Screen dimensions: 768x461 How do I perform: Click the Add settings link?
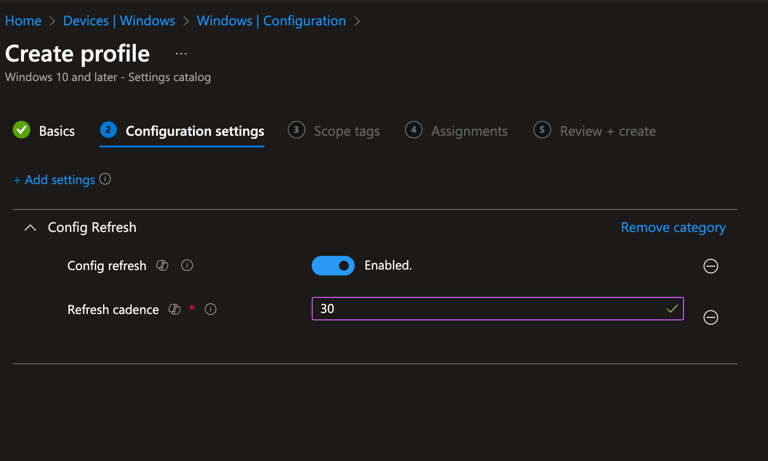click(54, 180)
